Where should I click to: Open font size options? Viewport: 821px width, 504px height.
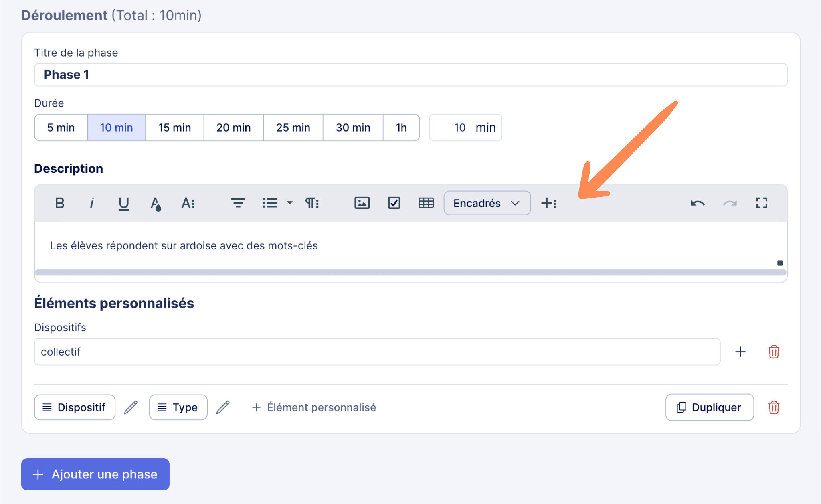coord(188,203)
